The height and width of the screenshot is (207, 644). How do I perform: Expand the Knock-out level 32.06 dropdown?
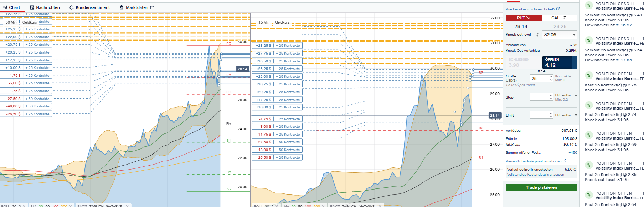[x=574, y=35]
